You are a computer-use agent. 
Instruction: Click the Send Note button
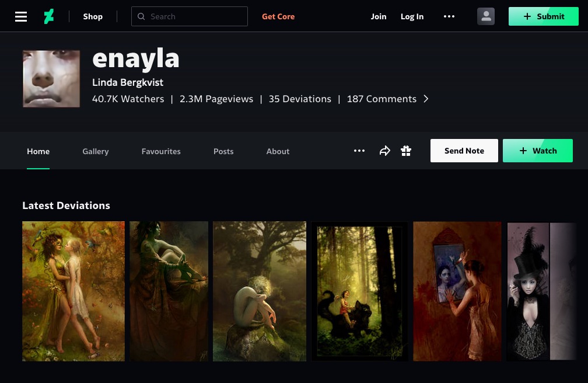pyautogui.click(x=464, y=151)
